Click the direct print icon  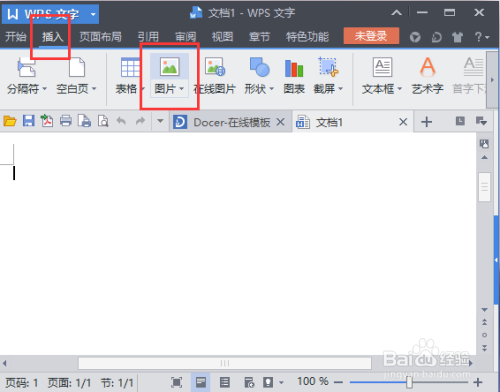(84, 121)
